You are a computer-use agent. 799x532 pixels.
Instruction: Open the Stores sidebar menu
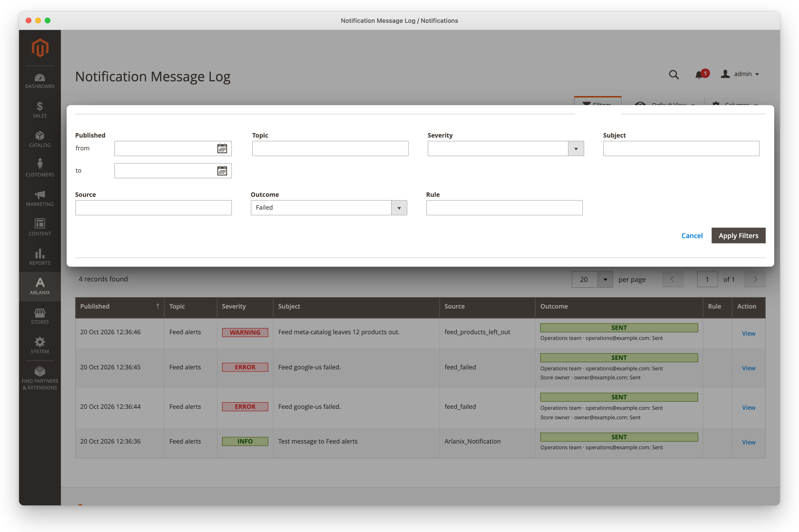tap(40, 316)
